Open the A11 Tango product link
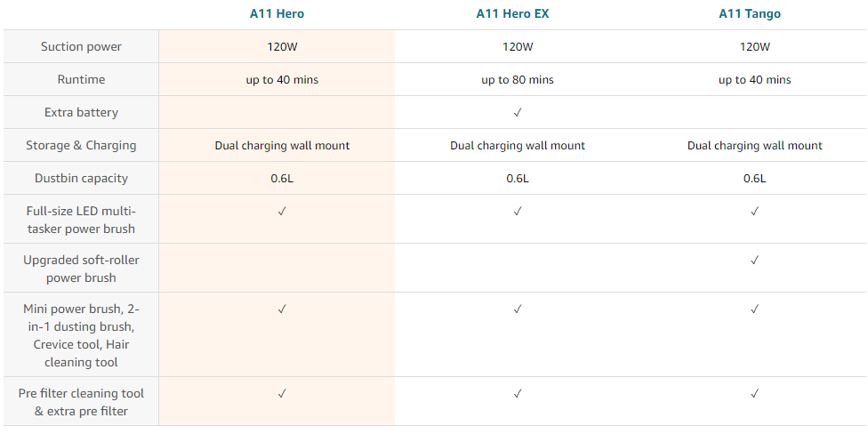Viewport: 868px width, 434px height. (750, 14)
